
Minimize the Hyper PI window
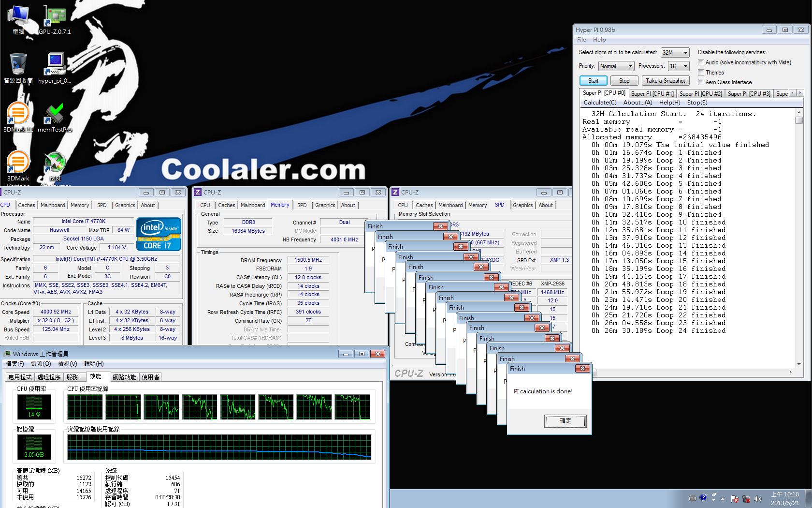[x=769, y=30]
